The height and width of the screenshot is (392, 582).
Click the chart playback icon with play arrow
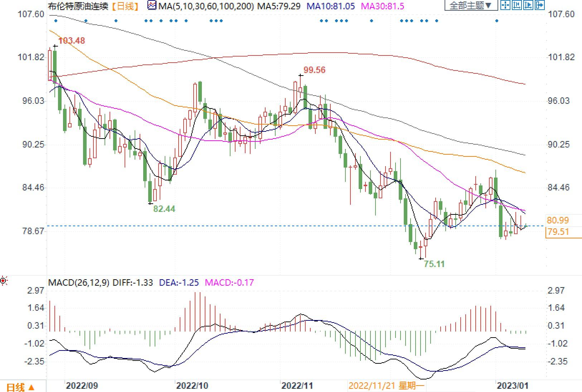coord(528,5)
